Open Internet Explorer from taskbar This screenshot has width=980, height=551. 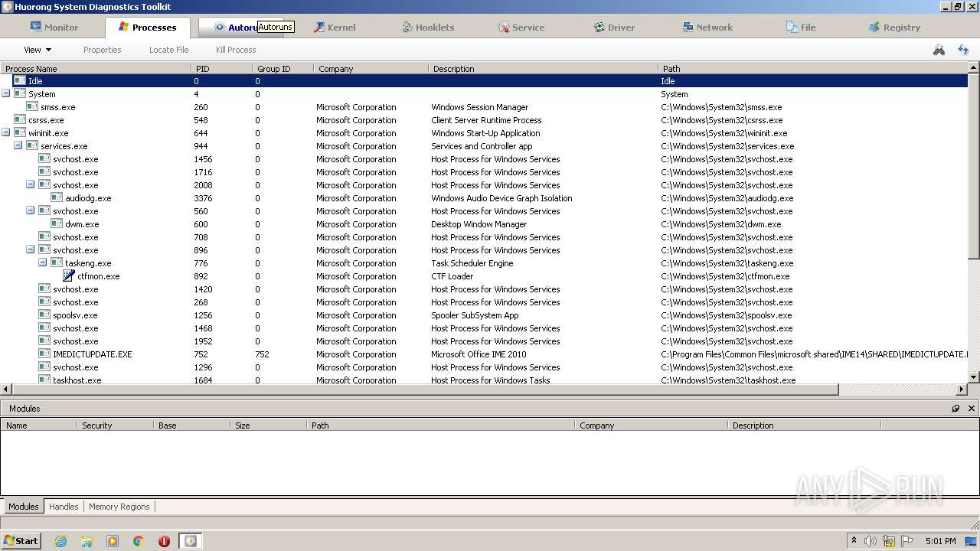60,541
